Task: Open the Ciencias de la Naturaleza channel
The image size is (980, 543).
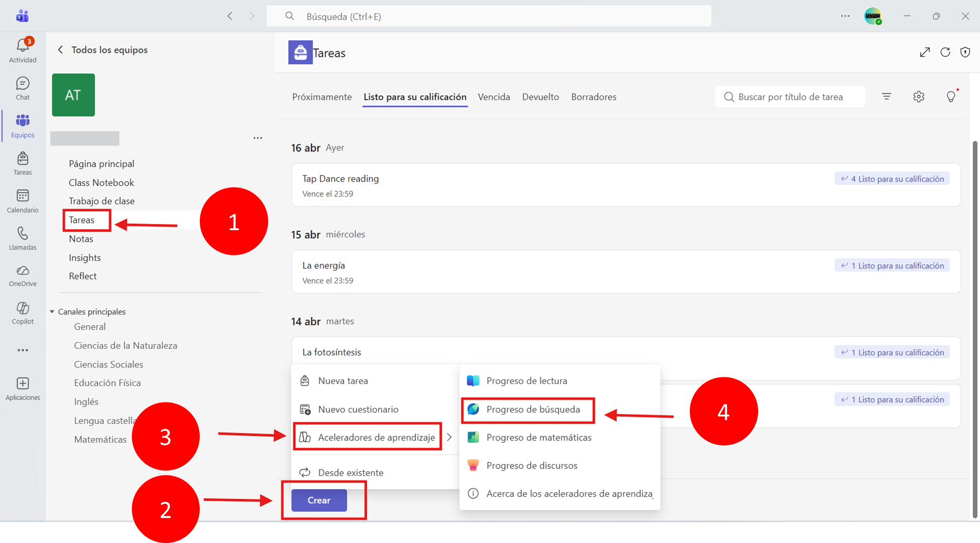Action: pyautogui.click(x=126, y=345)
